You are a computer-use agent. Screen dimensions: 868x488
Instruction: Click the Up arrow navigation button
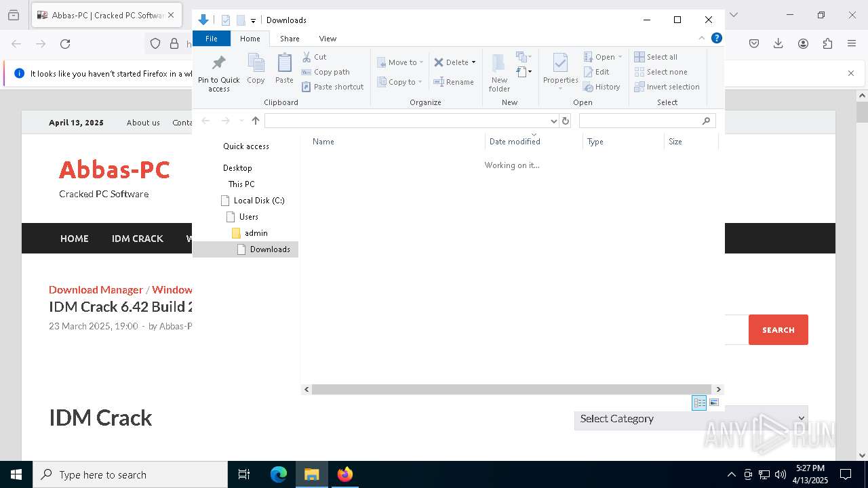[x=256, y=121]
